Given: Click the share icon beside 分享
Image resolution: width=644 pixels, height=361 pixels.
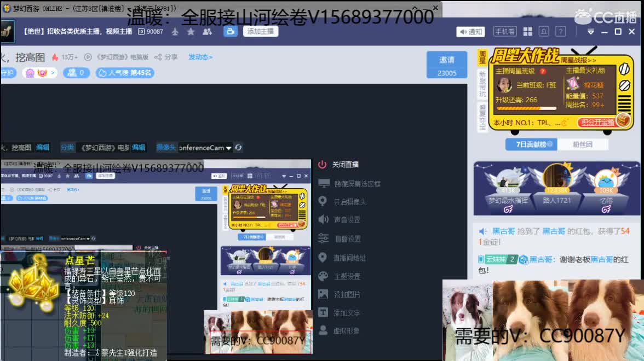Looking at the screenshot, I should (x=158, y=57).
